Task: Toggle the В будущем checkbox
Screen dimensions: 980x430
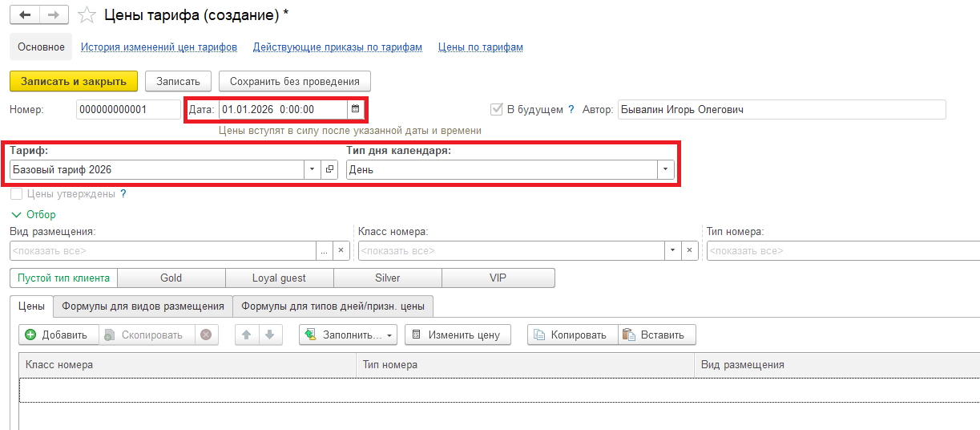Action: click(496, 110)
